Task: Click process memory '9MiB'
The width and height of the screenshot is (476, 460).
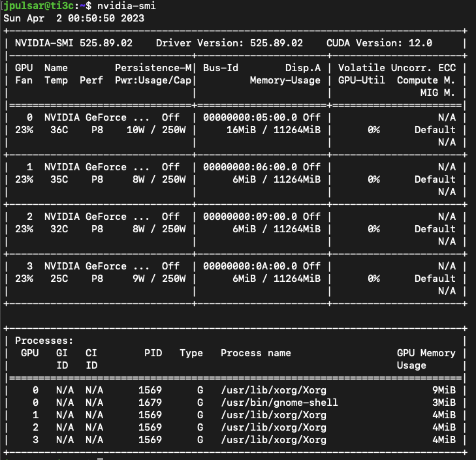Action: click(444, 390)
